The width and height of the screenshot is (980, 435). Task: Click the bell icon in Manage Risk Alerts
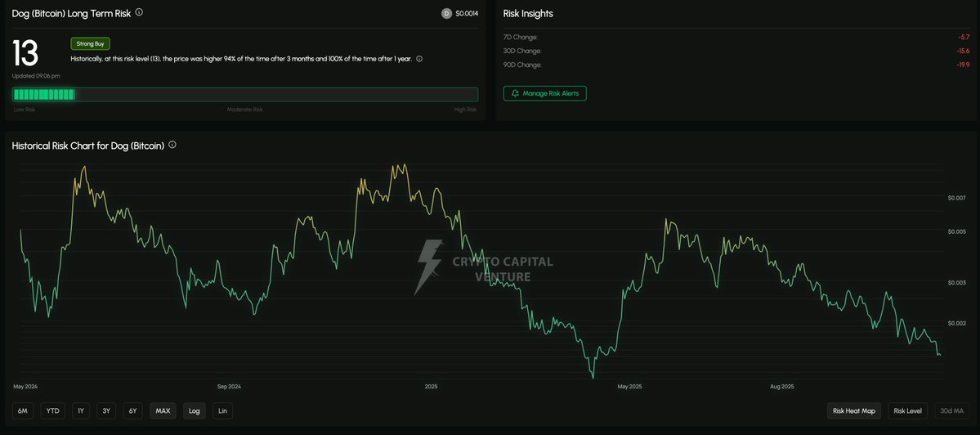515,93
